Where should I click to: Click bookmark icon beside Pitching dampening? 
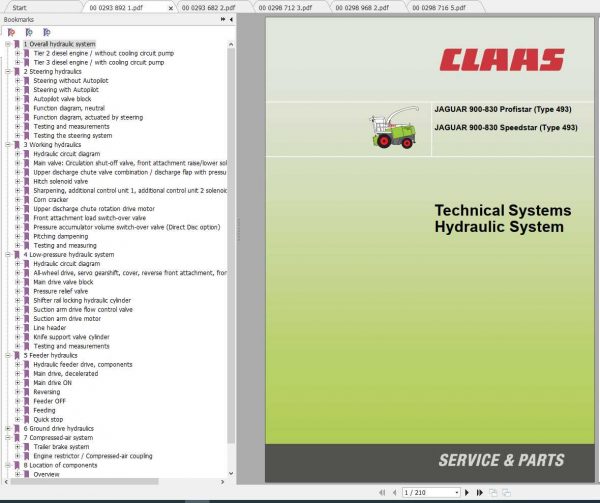(x=26, y=236)
